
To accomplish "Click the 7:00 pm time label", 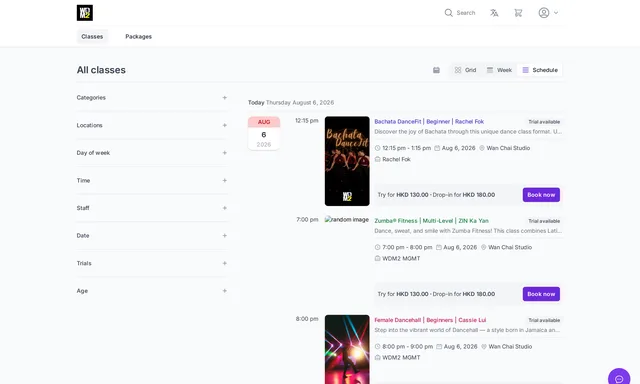I will pos(307,220).
